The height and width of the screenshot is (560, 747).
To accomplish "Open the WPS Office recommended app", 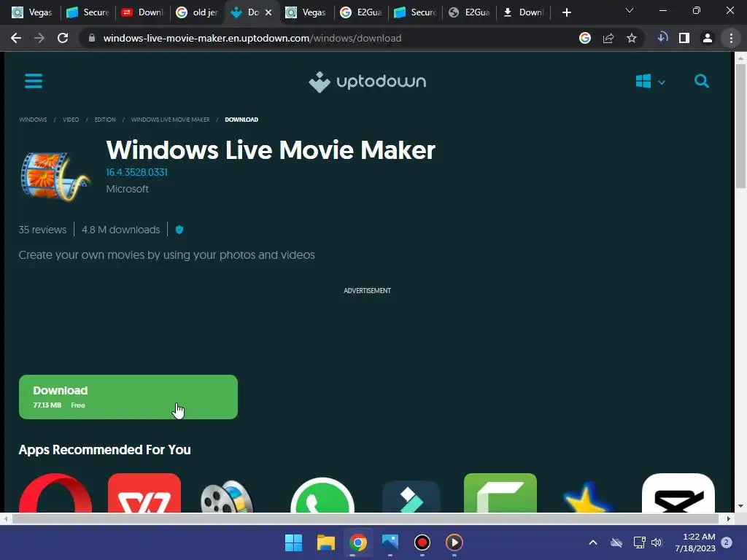I will [x=144, y=494].
